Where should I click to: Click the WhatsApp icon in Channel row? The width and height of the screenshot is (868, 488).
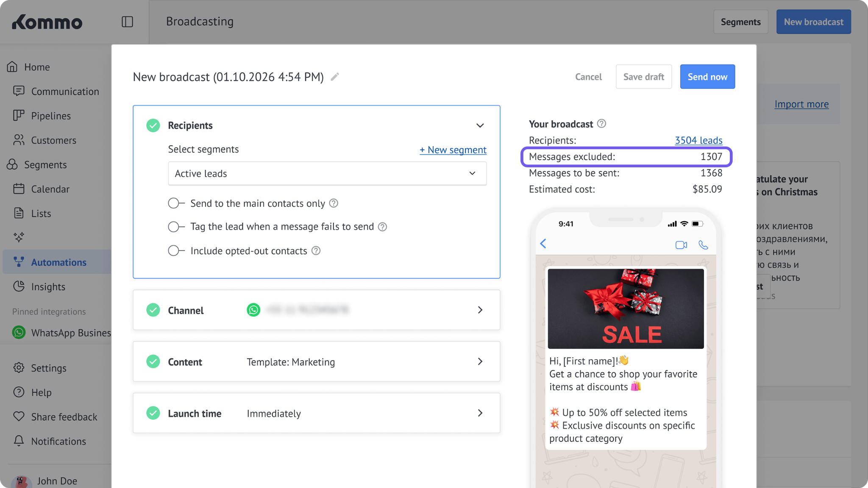253,310
